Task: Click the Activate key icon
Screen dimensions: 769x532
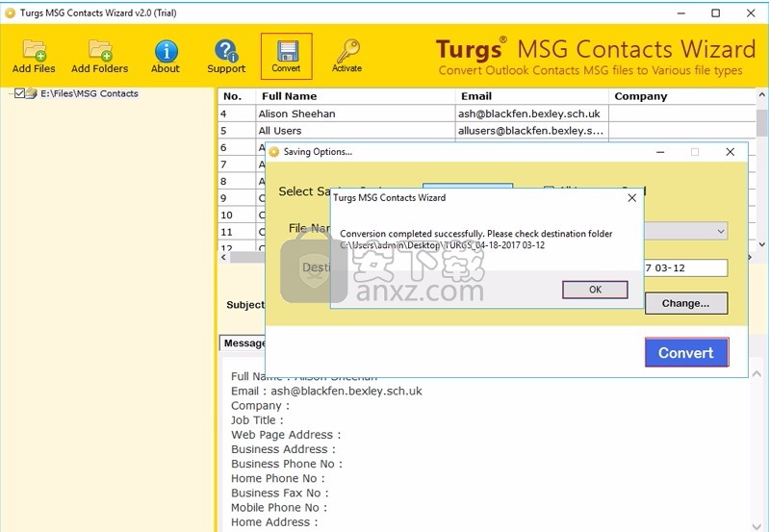Action: [x=347, y=56]
